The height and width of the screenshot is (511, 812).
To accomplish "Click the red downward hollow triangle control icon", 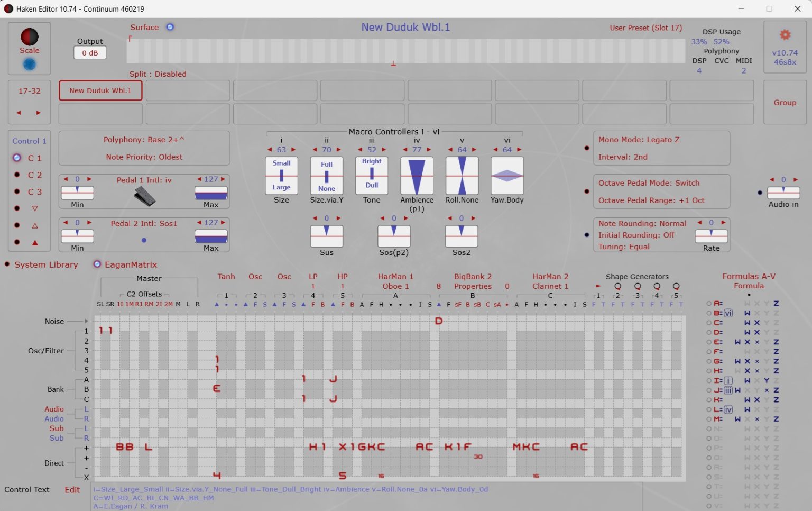I will click(35, 208).
